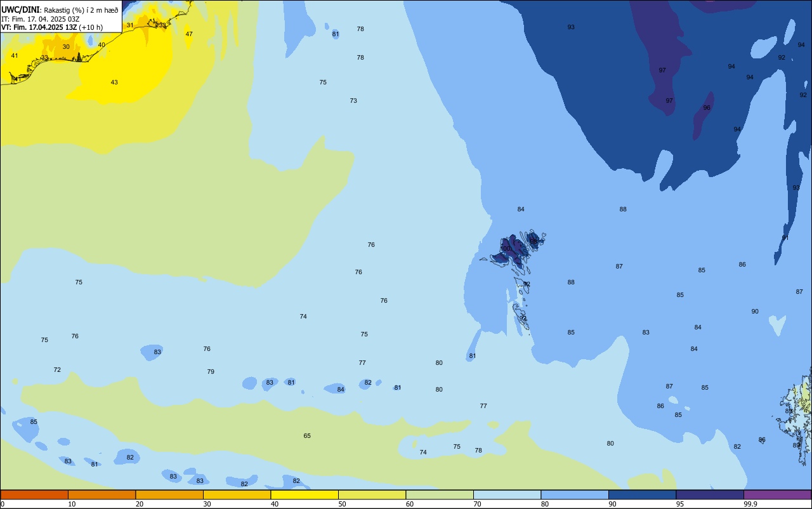Click the 73 humidity value on the map
The height and width of the screenshot is (509, 812).
pyautogui.click(x=353, y=101)
